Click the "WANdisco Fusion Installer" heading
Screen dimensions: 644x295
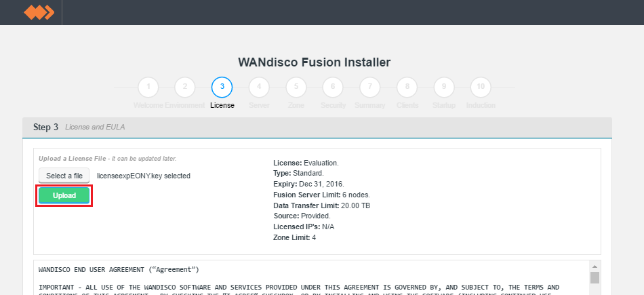click(314, 62)
